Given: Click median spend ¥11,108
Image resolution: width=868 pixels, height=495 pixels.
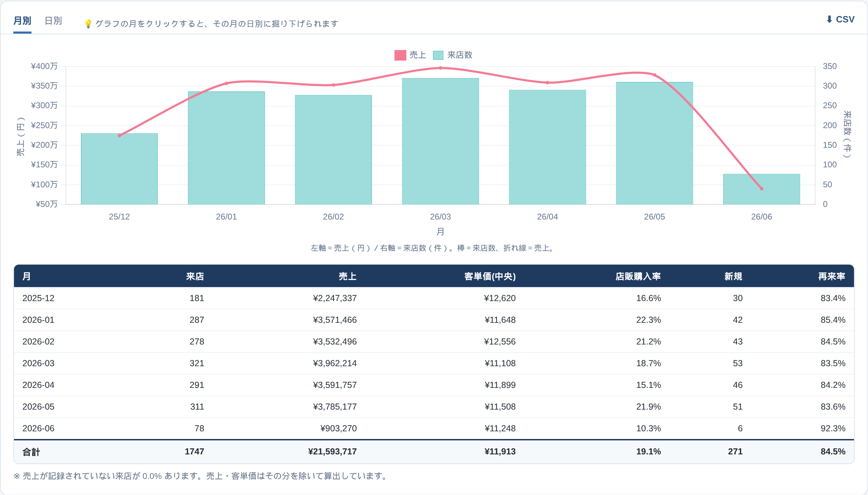Looking at the screenshot, I should point(500,363).
